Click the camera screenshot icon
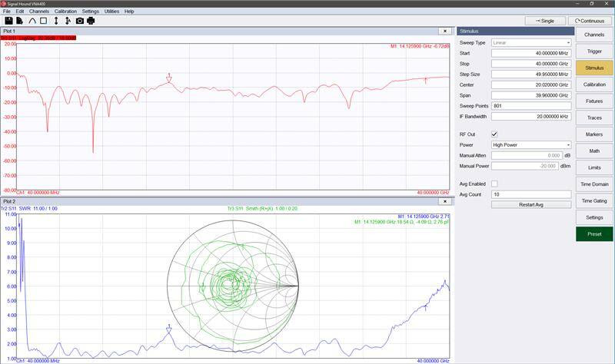The height and width of the screenshot is (364, 615). click(x=80, y=21)
